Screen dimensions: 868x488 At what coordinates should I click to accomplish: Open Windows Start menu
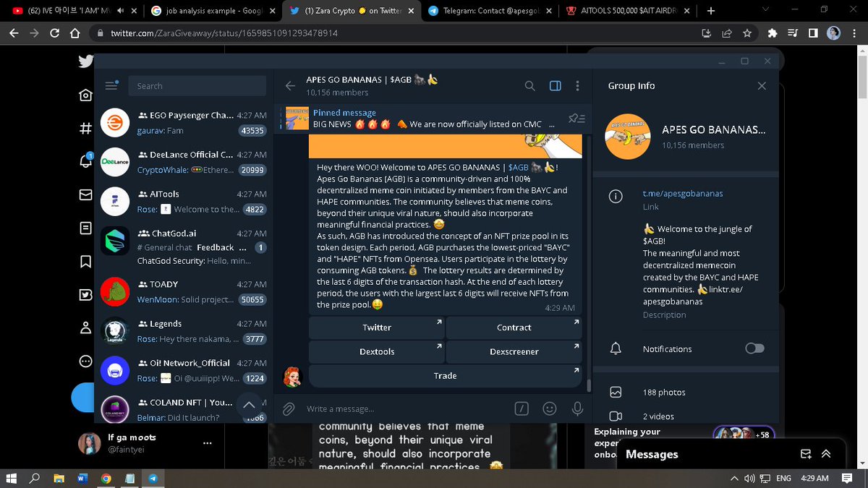pyautogui.click(x=12, y=478)
